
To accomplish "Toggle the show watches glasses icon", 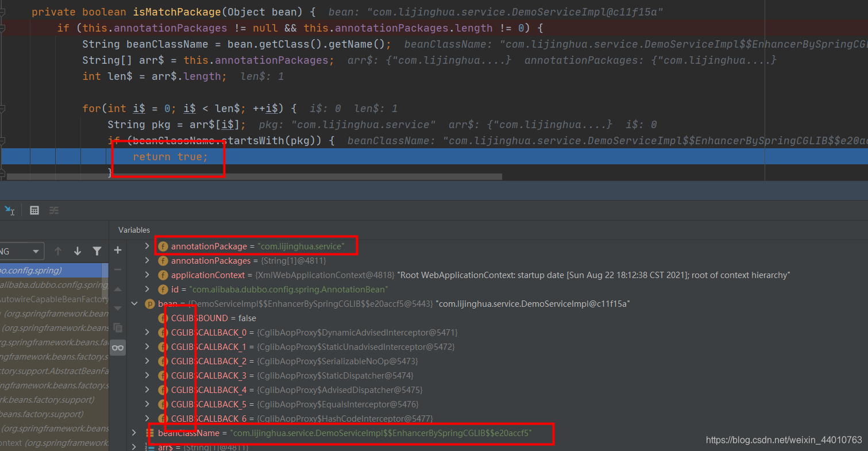I will pyautogui.click(x=118, y=348).
